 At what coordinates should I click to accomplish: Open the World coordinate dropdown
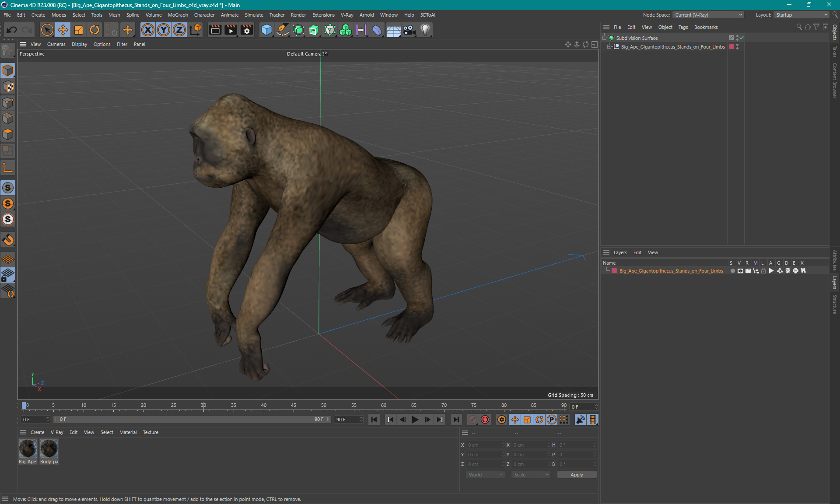(x=485, y=475)
